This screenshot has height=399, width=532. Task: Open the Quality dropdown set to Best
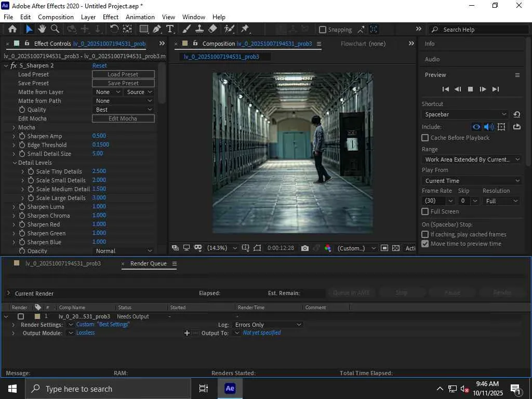click(124, 110)
